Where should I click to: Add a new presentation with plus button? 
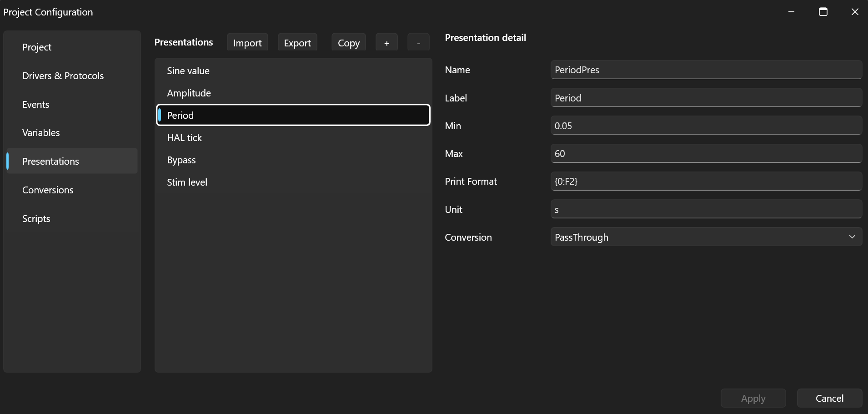click(x=387, y=43)
